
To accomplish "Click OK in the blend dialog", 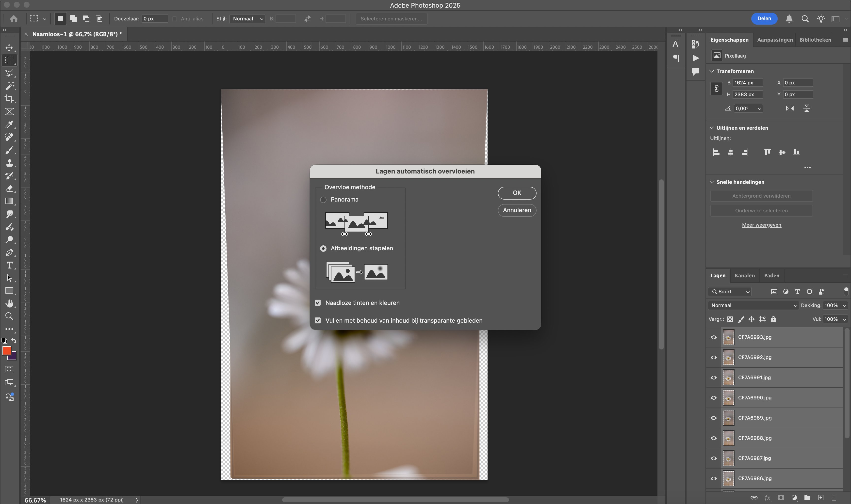I will click(517, 193).
